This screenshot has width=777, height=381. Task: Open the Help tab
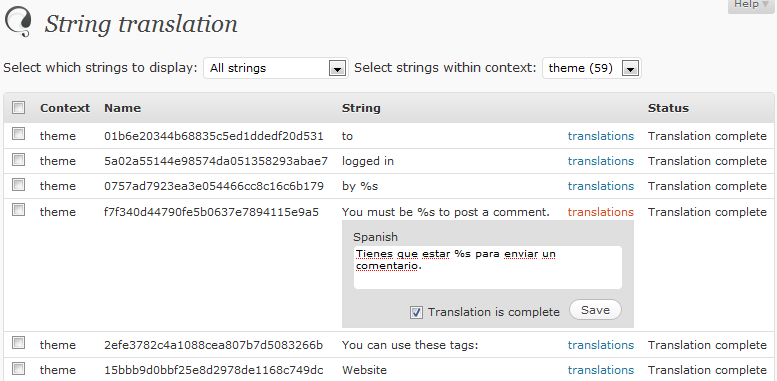pos(751,5)
